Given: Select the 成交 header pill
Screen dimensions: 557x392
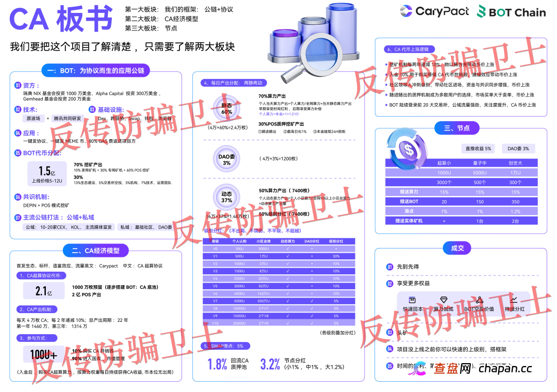Looking at the screenshot, I should click(457, 248).
